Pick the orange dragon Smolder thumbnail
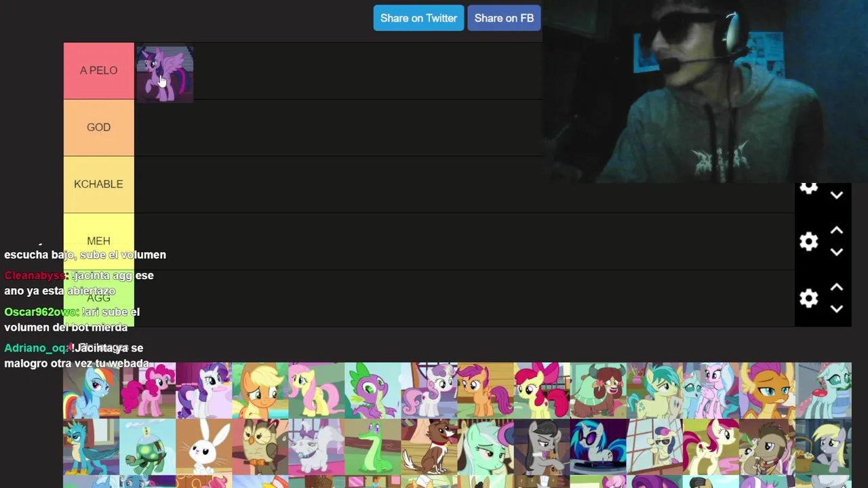The height and width of the screenshot is (488, 868). click(x=766, y=390)
